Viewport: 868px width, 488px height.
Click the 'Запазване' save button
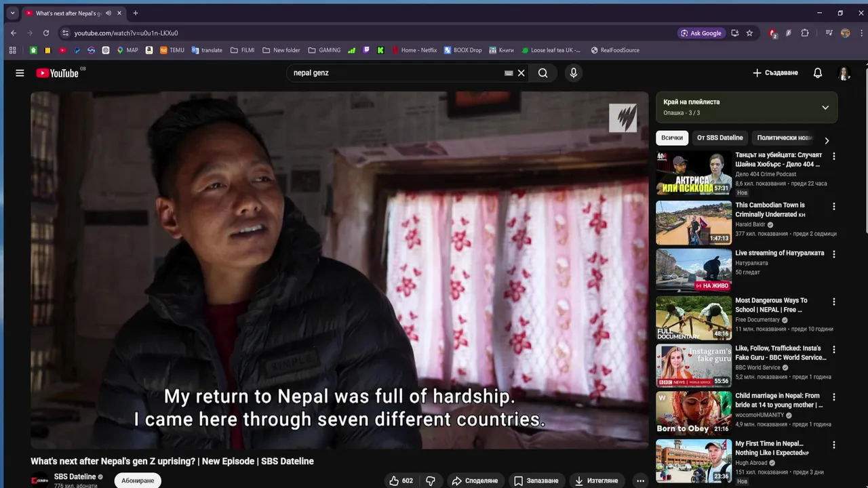[536, 481]
